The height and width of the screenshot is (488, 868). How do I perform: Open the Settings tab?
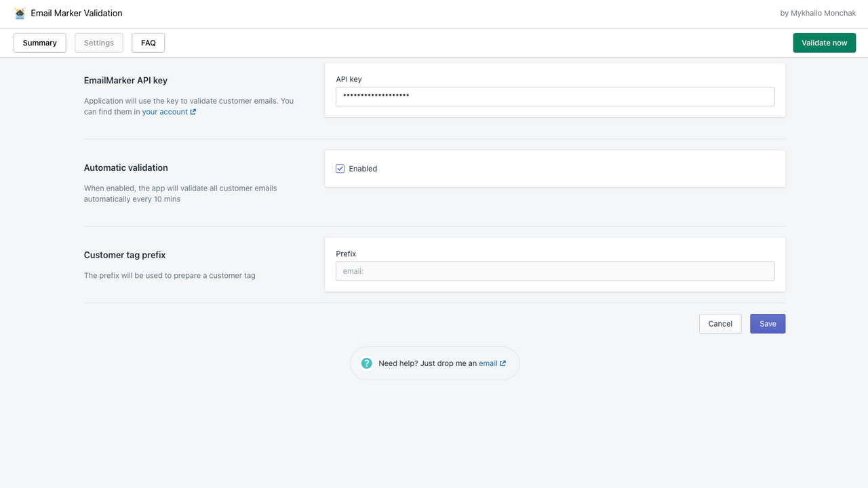(x=99, y=43)
